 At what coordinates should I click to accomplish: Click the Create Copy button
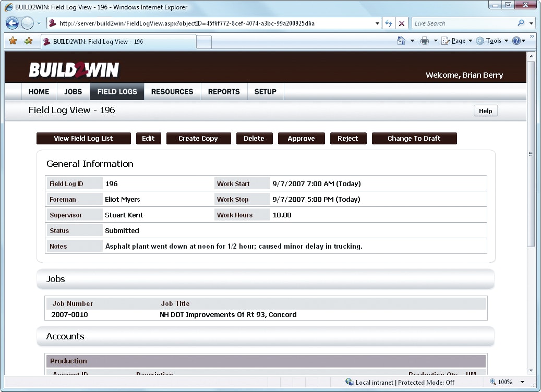click(198, 138)
